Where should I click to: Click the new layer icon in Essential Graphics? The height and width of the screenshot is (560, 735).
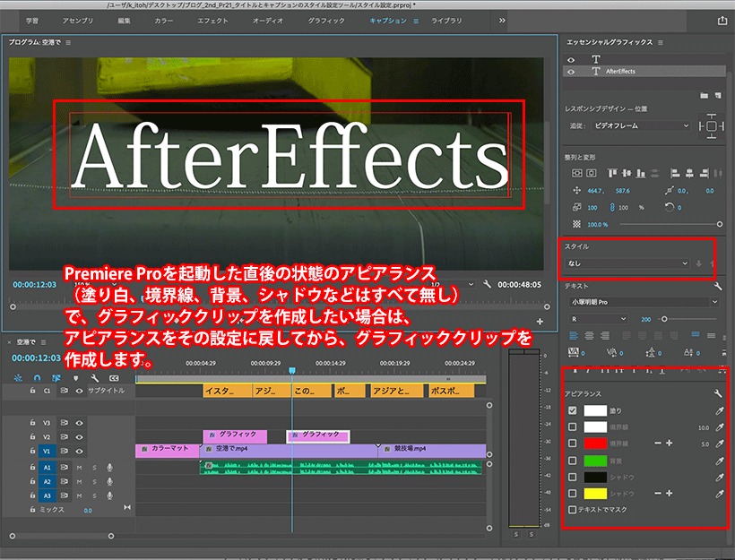coord(718,95)
